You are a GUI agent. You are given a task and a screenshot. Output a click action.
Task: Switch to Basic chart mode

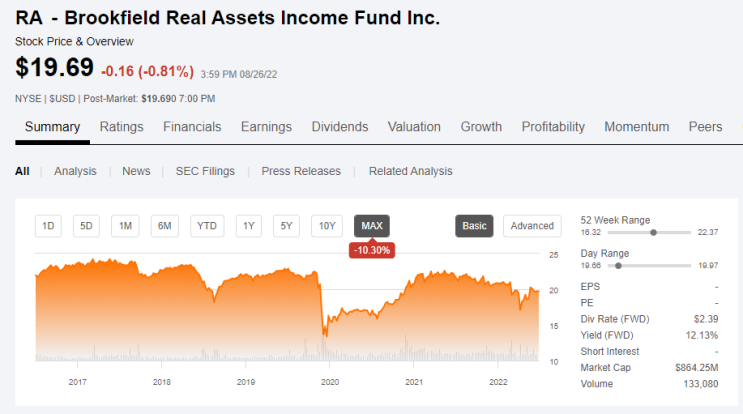click(474, 226)
